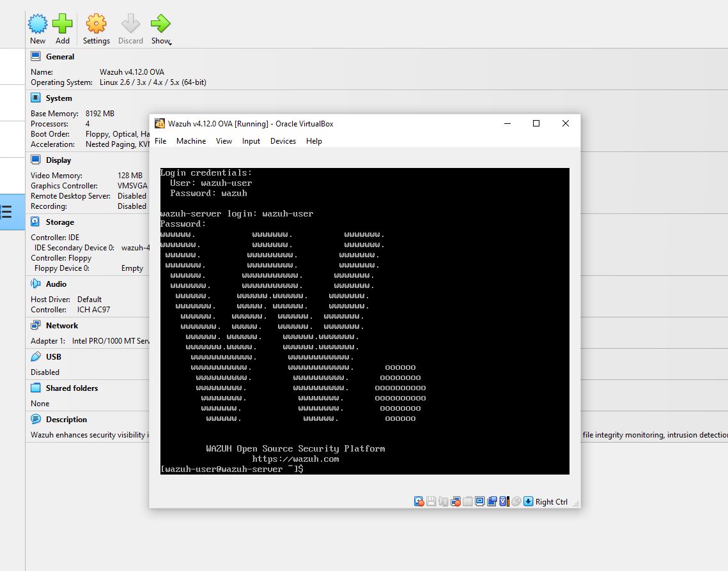
Task: Click the shared folders status bar icon
Action: click(x=468, y=501)
